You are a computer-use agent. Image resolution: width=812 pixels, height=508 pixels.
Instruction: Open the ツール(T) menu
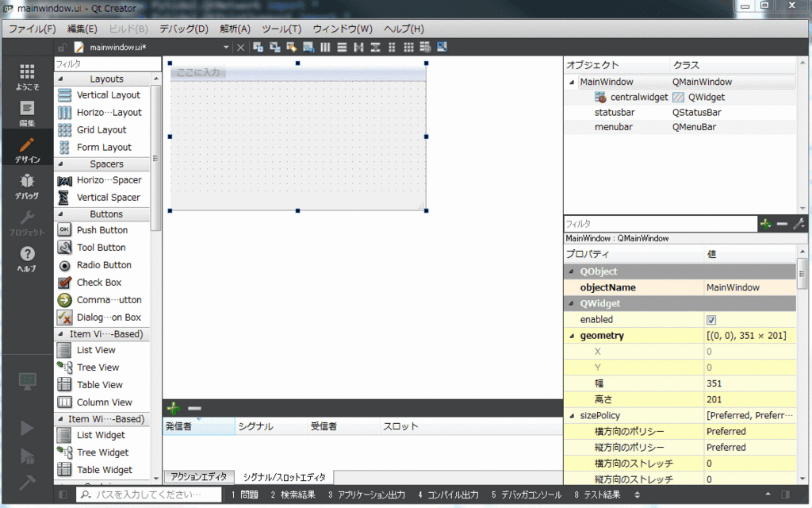click(282, 29)
